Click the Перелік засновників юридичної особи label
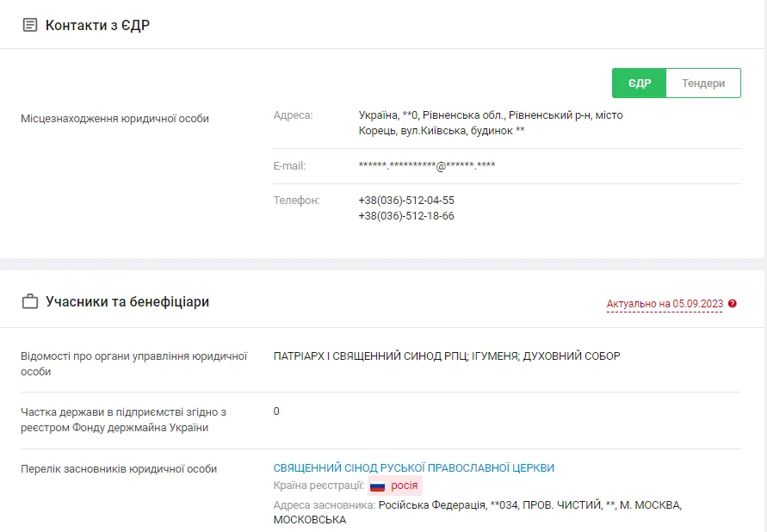Screen dimensions: 767x532 [x=119, y=469]
